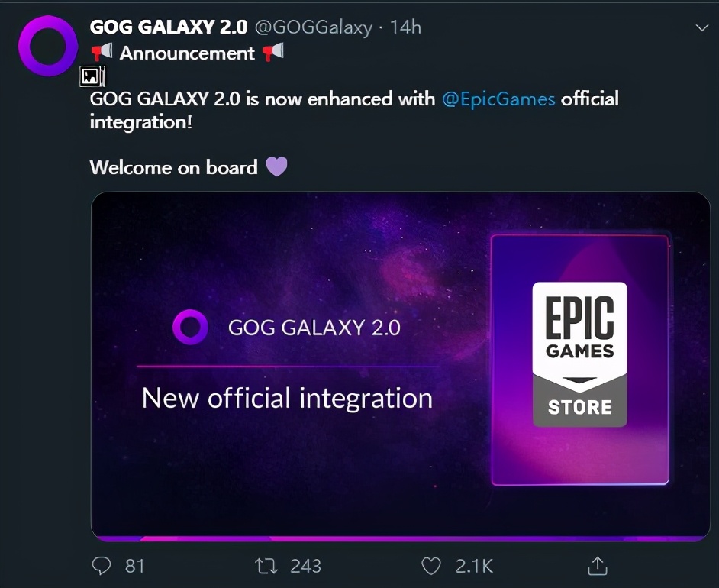Viewport: 719px width, 588px height.
Task: Click the megaphone emoji after Announcement
Action: pos(273,53)
